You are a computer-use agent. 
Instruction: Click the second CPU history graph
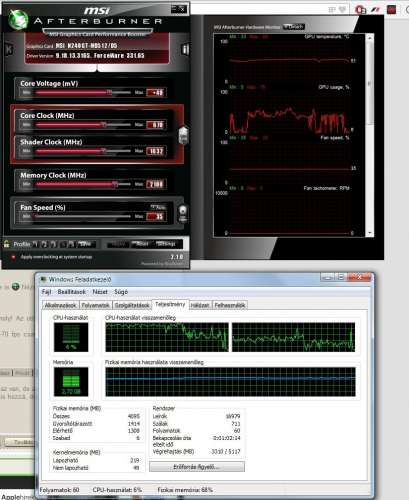click(x=294, y=337)
